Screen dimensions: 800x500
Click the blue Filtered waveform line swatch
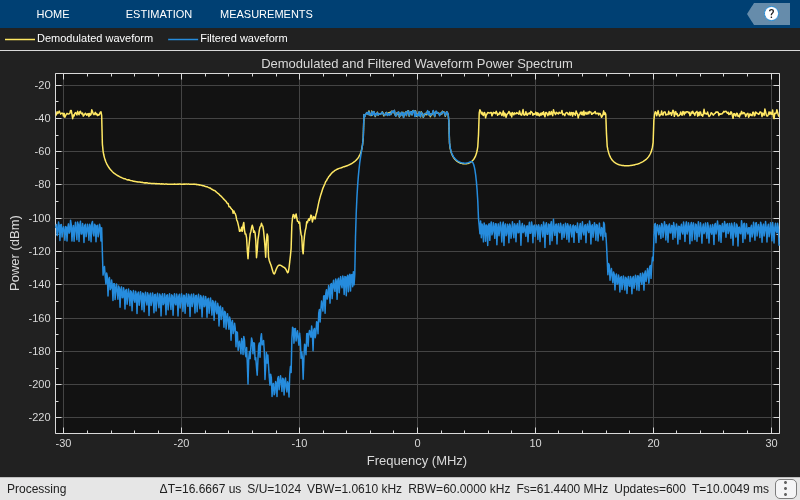[x=183, y=39]
